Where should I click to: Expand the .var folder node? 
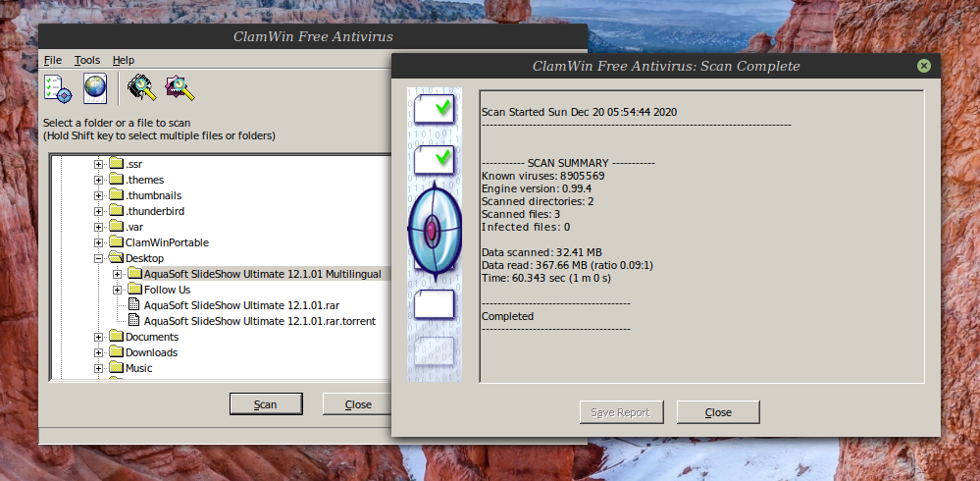(99, 227)
